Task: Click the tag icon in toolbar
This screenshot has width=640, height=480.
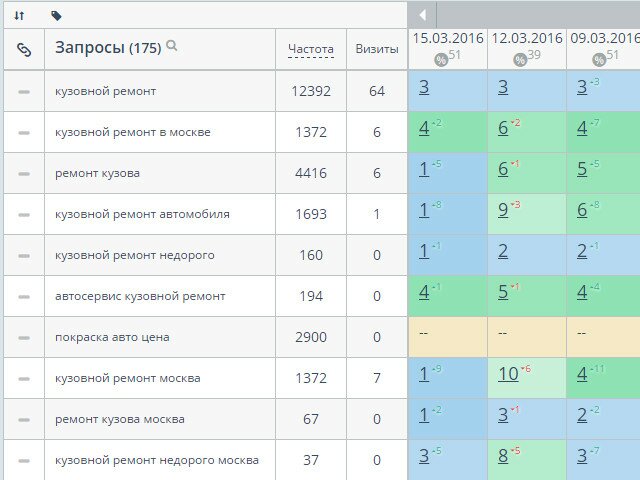Action: click(56, 16)
